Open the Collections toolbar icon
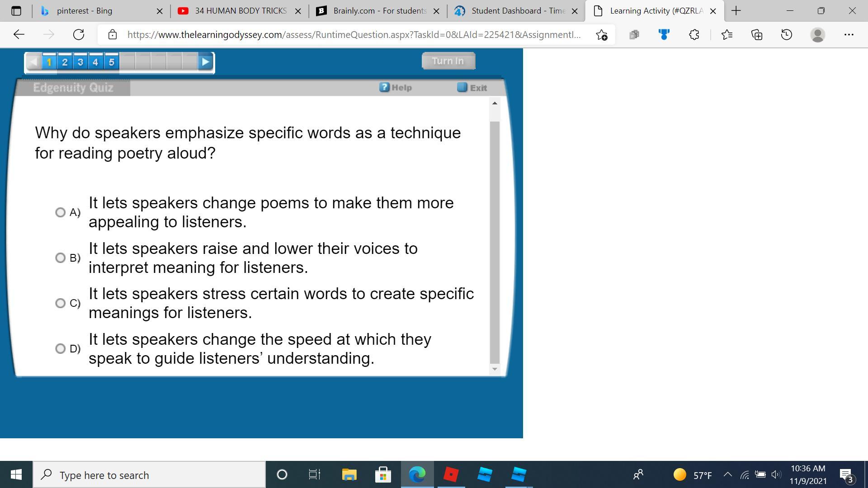868x488 pixels. 757,34
